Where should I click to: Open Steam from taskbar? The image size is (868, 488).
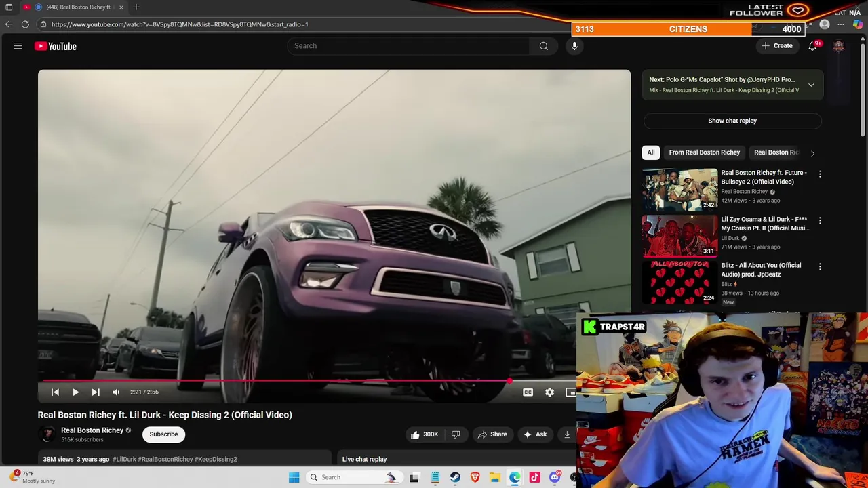pyautogui.click(x=455, y=477)
